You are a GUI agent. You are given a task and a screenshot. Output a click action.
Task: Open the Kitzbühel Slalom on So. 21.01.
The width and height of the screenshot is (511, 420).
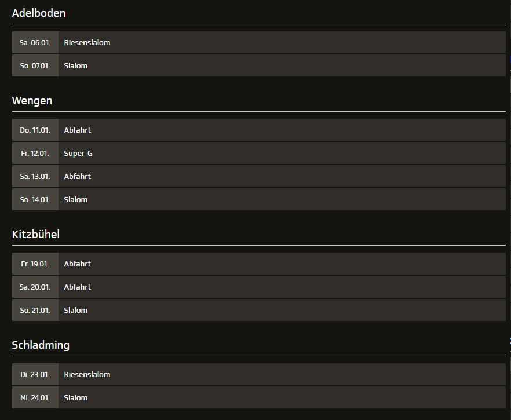coord(259,310)
